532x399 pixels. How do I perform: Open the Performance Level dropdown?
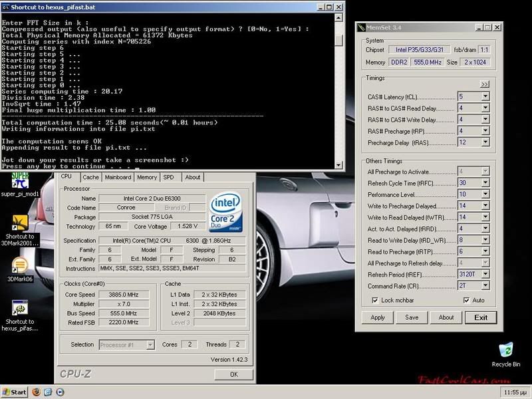pos(485,194)
